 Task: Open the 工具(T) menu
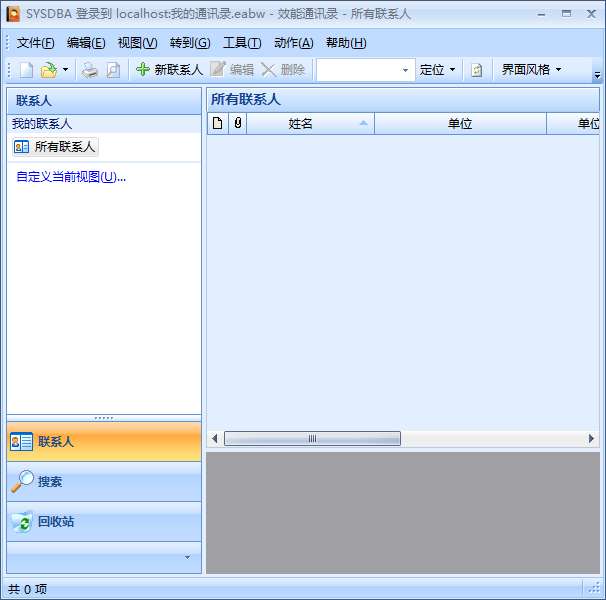pos(242,43)
